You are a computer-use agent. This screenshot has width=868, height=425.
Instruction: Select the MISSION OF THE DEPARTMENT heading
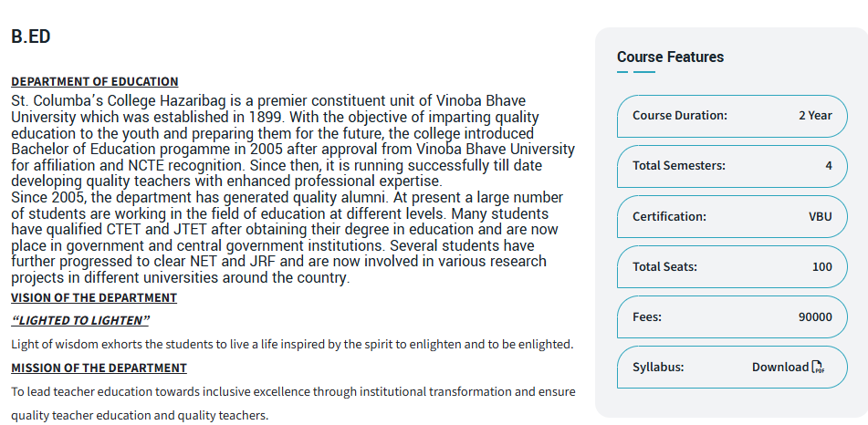[x=99, y=368]
